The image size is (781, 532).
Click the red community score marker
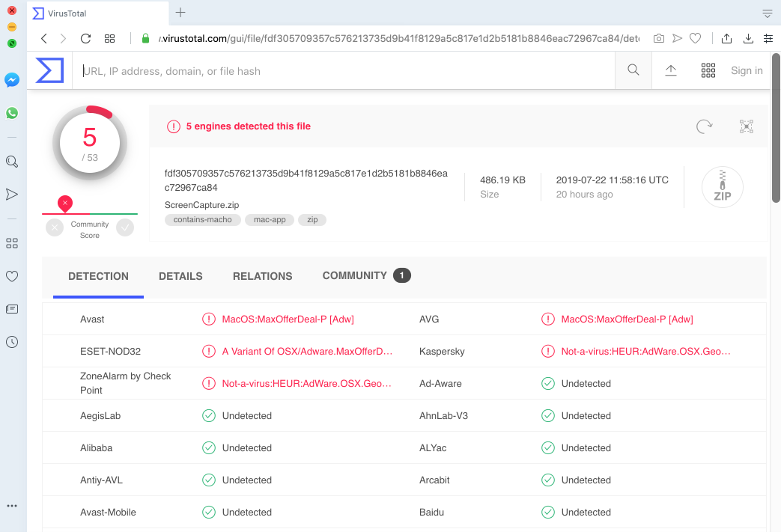(64, 204)
